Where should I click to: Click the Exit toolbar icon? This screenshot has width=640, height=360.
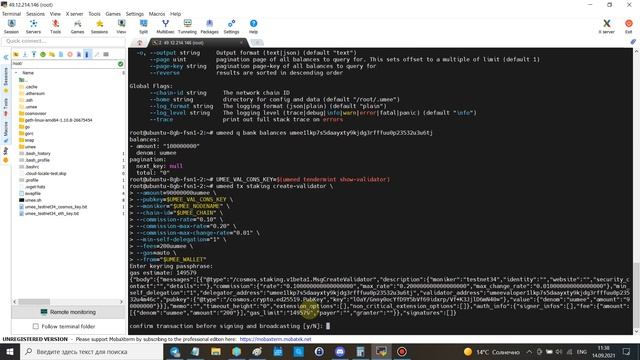[x=629, y=27]
